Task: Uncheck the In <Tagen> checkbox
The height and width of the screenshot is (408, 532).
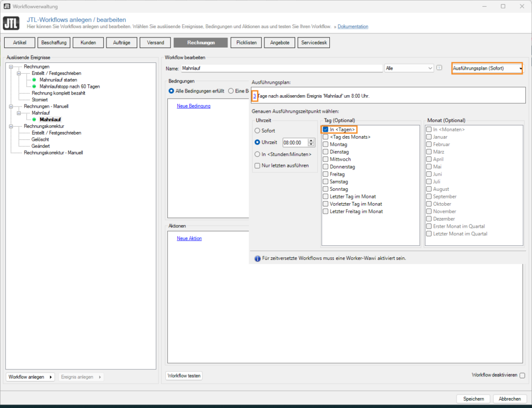Action: 325,129
